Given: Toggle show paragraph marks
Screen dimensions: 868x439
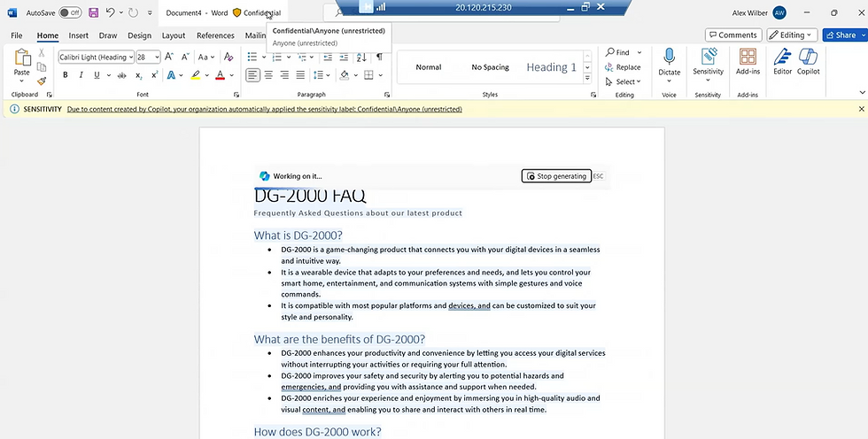Looking at the screenshot, I should [379, 57].
